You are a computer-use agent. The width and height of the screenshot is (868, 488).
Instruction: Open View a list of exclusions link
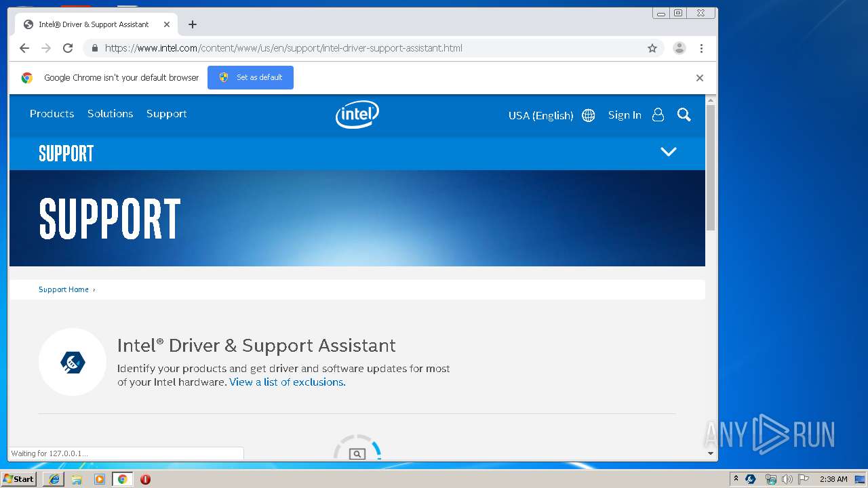point(288,382)
